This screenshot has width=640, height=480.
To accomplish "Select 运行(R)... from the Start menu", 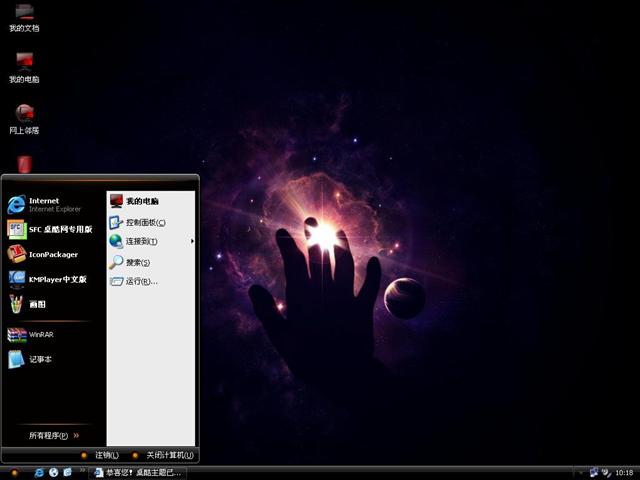I will coord(140,281).
